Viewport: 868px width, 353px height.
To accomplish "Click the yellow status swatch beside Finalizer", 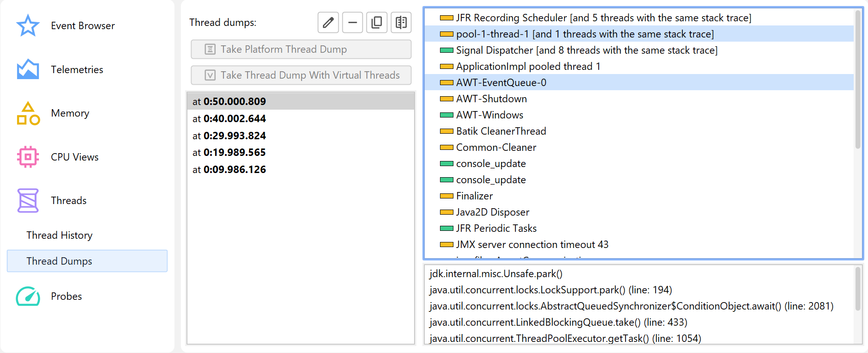I will [x=446, y=196].
